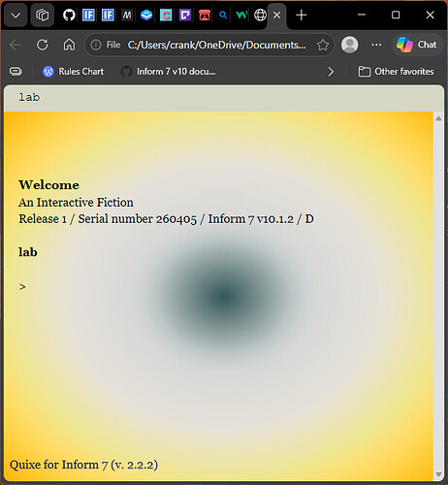Screen dimensions: 448x485
Task: Open the GitHub pinned tab
Action: coord(69,16)
